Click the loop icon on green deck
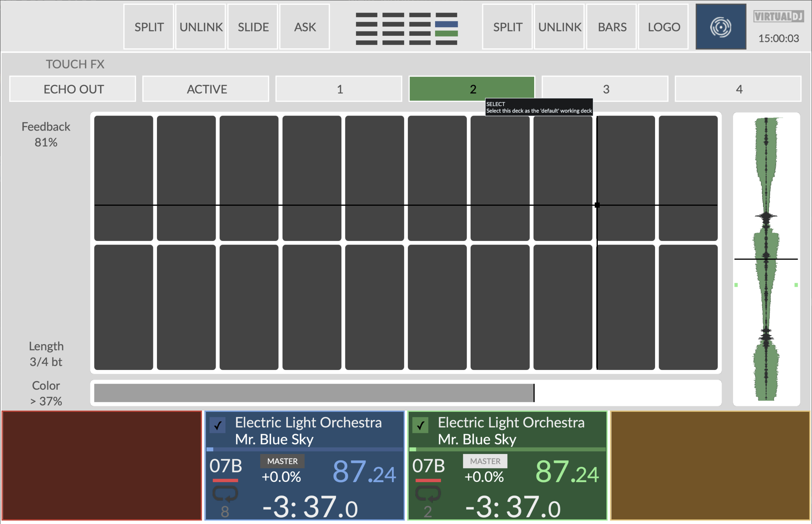Viewport: 812px width, 524px height. [x=428, y=494]
